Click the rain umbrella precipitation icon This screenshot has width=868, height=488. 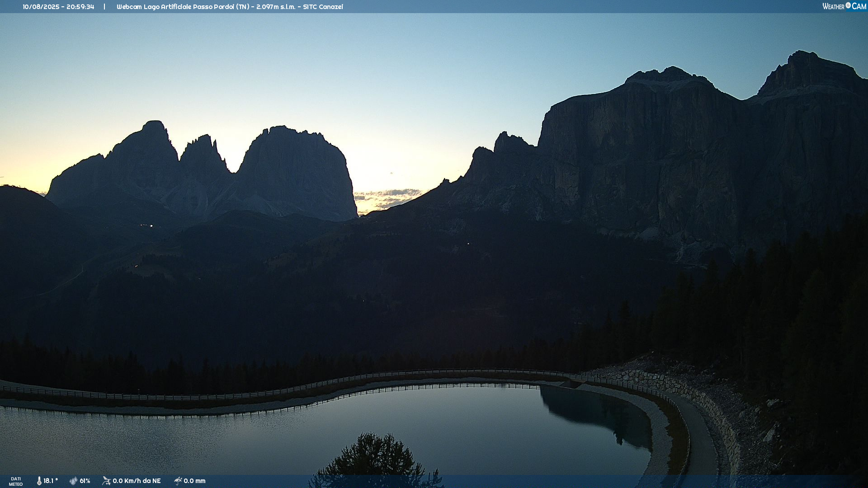178,481
